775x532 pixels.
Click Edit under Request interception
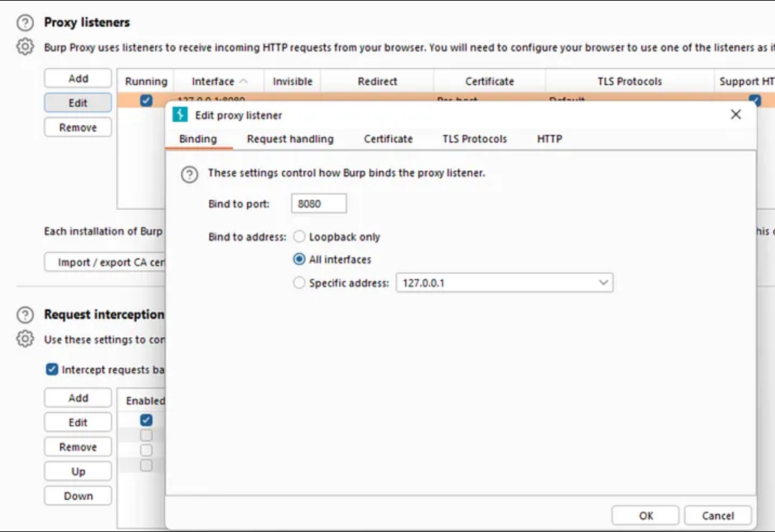(x=78, y=422)
